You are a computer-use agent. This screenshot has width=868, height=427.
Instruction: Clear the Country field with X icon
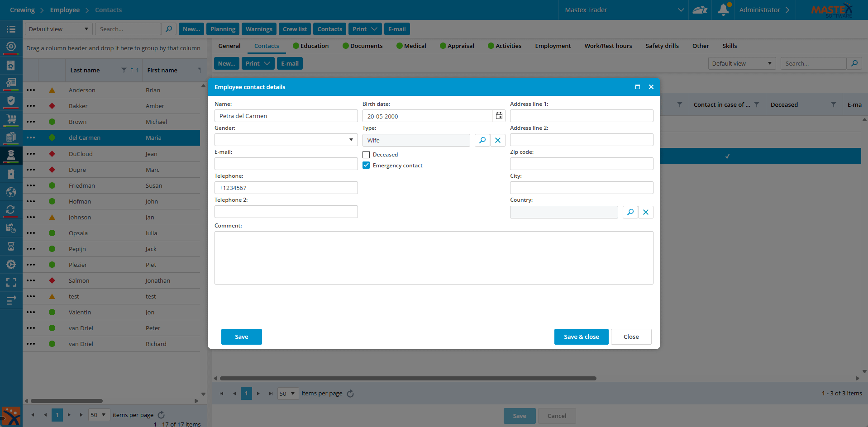pyautogui.click(x=646, y=212)
